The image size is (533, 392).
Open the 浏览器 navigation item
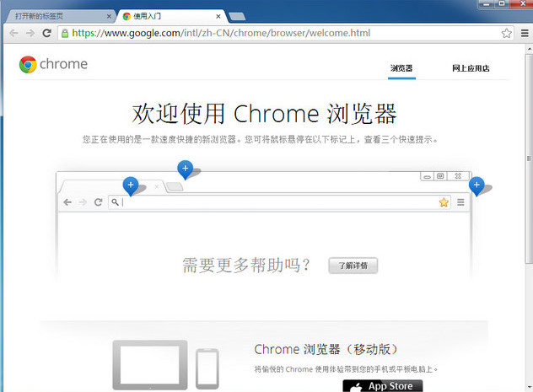(401, 68)
